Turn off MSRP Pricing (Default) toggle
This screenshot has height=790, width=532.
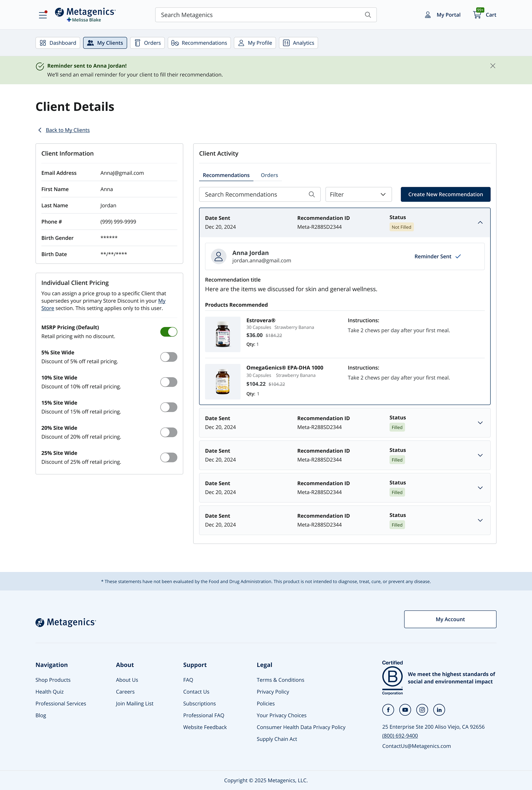coord(169,332)
